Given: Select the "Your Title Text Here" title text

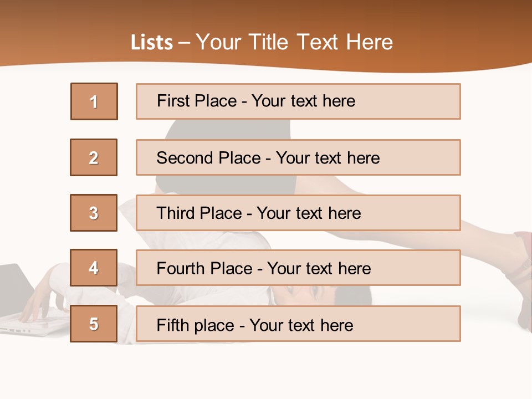Looking at the screenshot, I should (294, 42).
